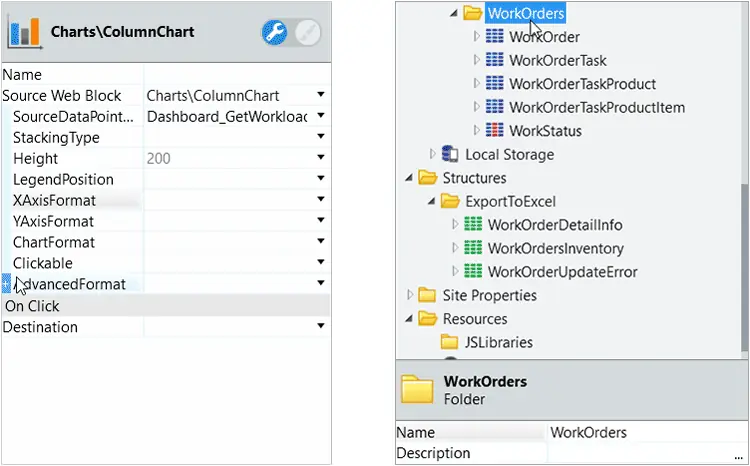Click the WorkOrders folder Name field
This screenshot has width=750, height=466.
647,432
